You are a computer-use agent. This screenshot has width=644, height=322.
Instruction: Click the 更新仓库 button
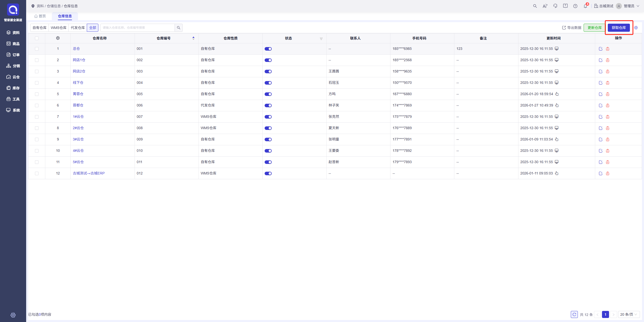pyautogui.click(x=595, y=28)
